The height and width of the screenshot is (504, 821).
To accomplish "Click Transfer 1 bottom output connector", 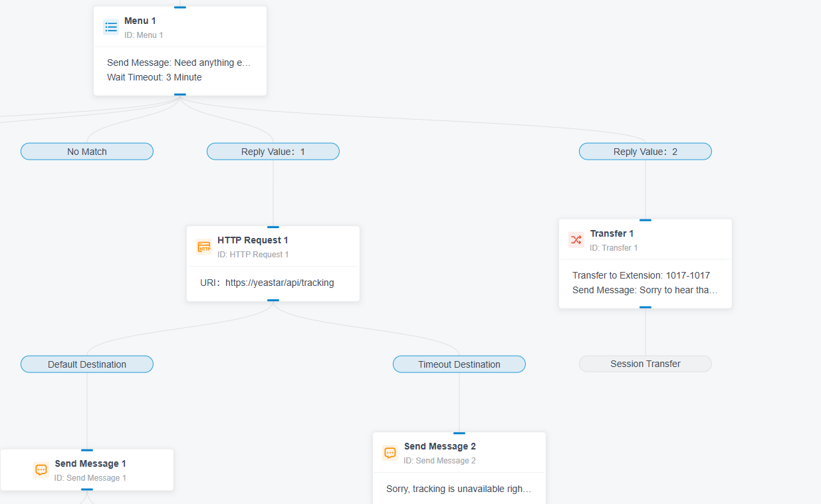I will [x=645, y=307].
